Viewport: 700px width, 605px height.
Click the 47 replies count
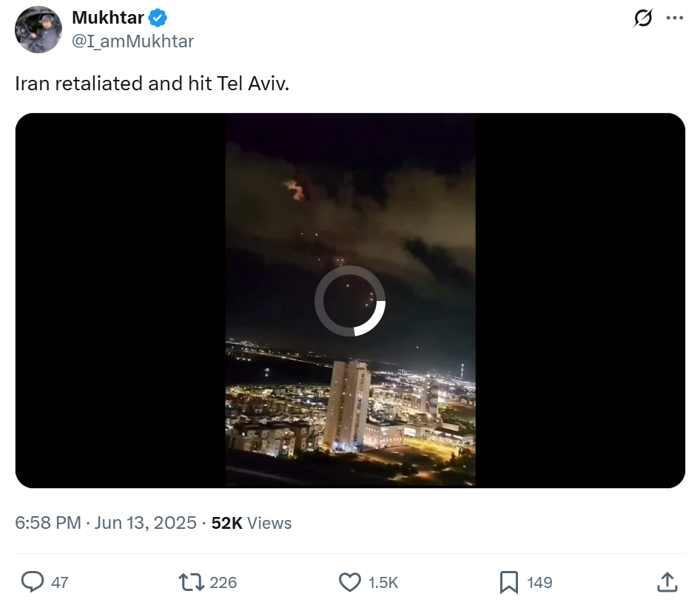click(60, 583)
